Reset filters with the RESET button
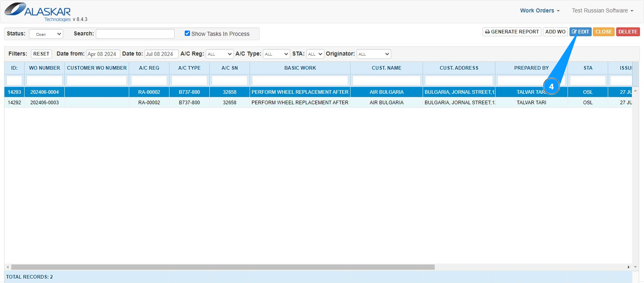 (x=41, y=54)
